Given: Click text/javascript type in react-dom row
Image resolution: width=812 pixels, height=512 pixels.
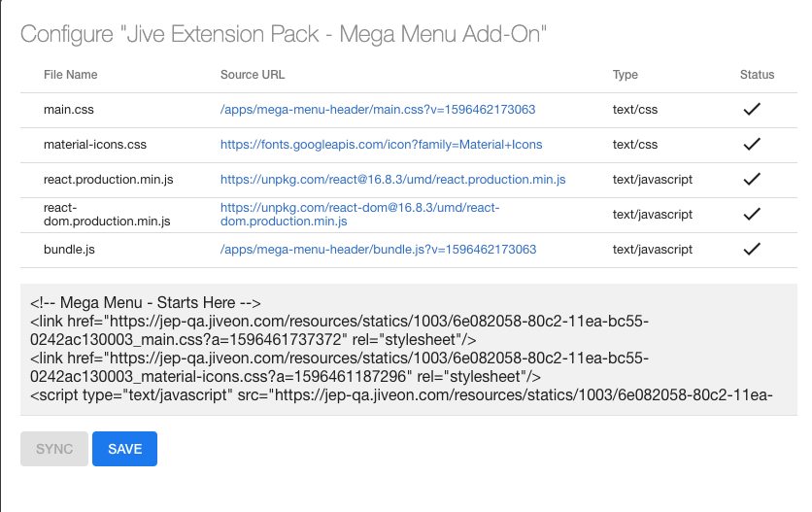Looking at the screenshot, I should [x=653, y=214].
